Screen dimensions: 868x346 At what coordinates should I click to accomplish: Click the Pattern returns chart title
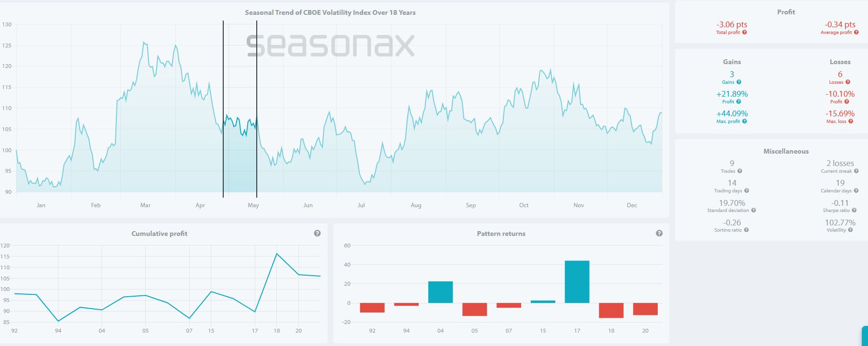501,234
